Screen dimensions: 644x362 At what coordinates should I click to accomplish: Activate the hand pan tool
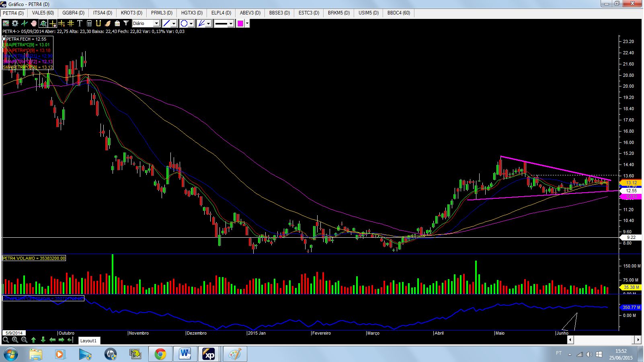tap(34, 23)
